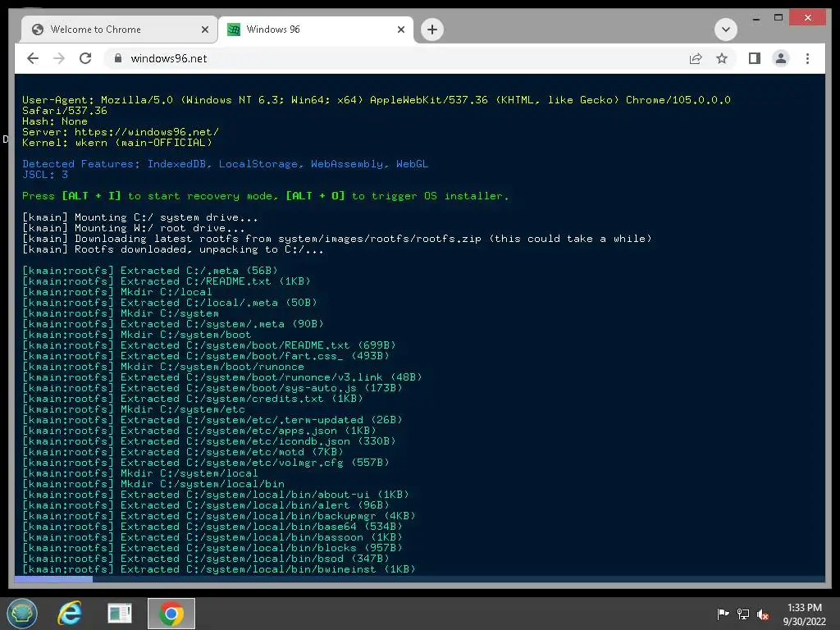Click the 'Mounting C:/ system drive...' line
The width and height of the screenshot is (840, 630).
[140, 217]
